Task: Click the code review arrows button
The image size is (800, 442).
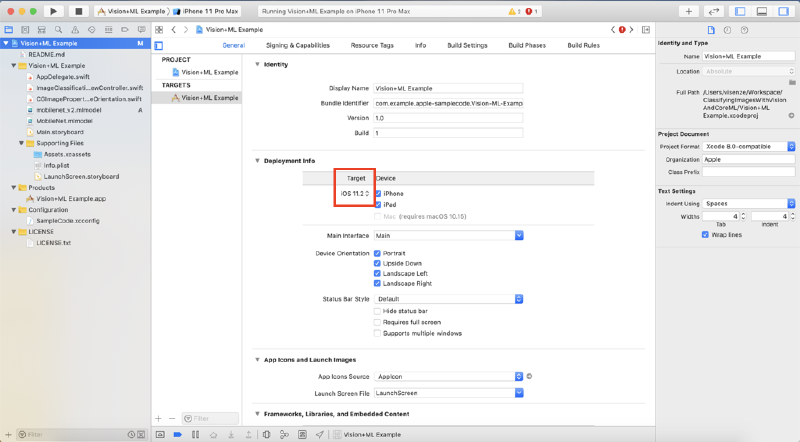Action: pos(714,11)
